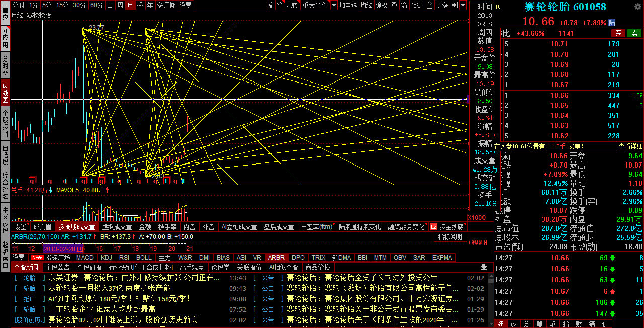Toggle 窗 multi-window in chart toolbar
Image resolution: width=644 pixels, height=328 pixels.
coord(404,5)
